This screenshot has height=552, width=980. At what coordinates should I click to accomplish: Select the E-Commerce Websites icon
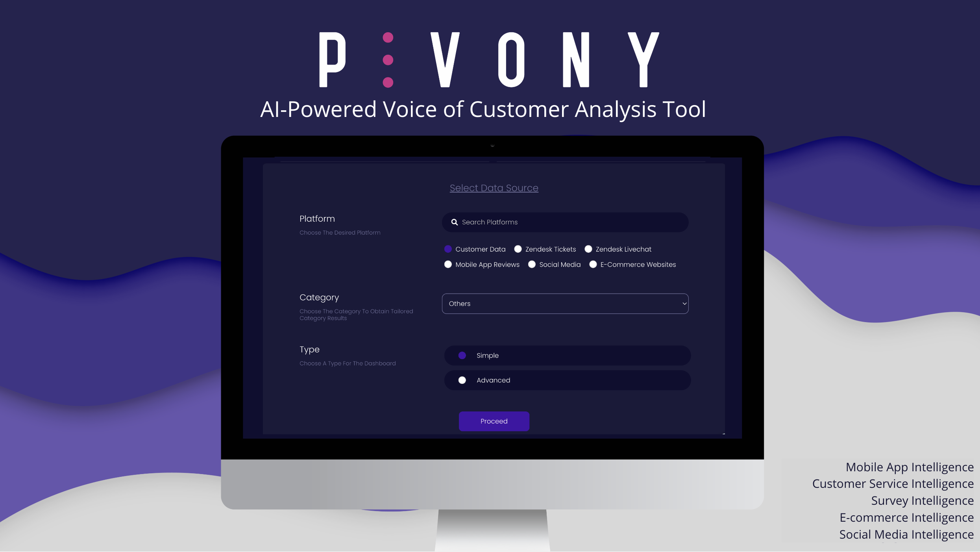point(592,264)
